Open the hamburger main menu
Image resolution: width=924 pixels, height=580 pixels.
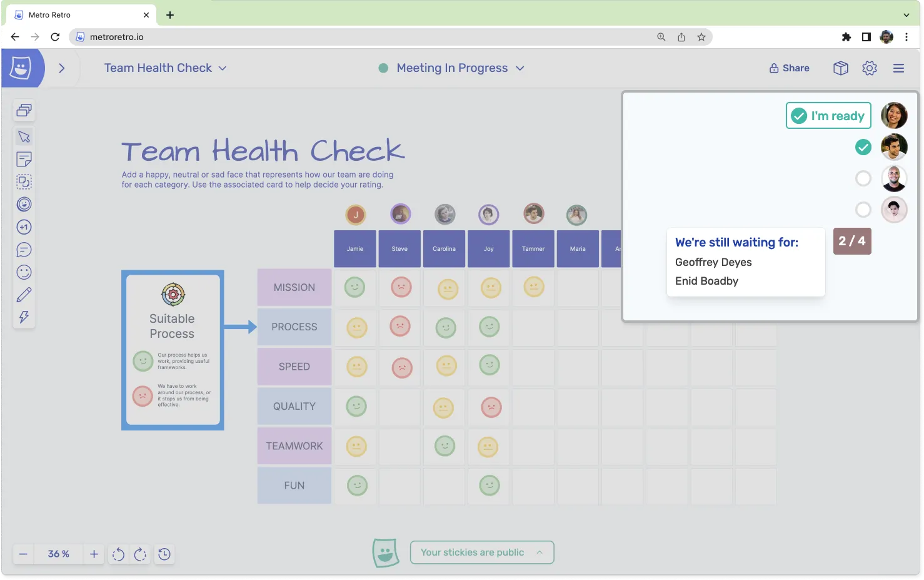tap(898, 68)
